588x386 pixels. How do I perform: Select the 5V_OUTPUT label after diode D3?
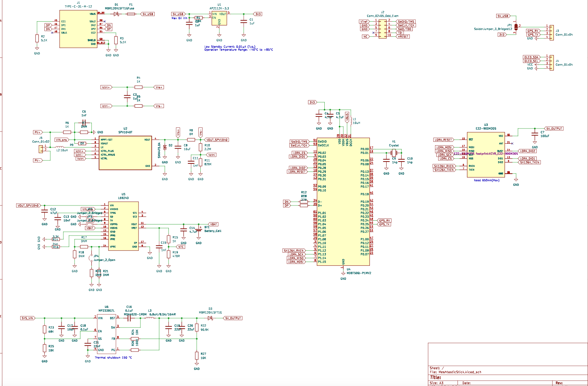pyautogui.click(x=233, y=318)
